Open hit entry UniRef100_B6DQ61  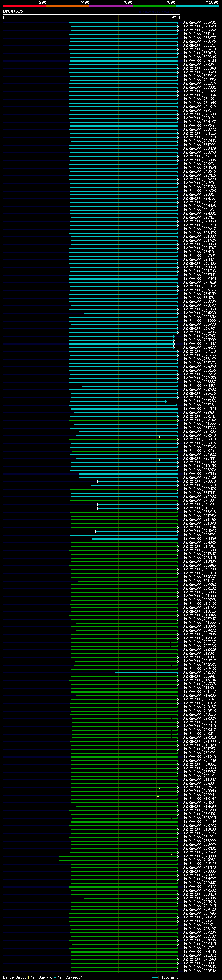click(x=199, y=386)
